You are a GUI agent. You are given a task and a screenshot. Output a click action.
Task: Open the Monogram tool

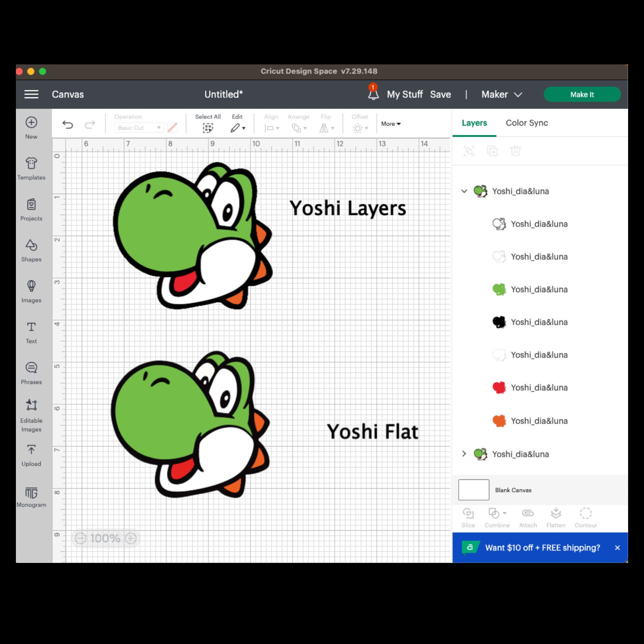(31, 497)
